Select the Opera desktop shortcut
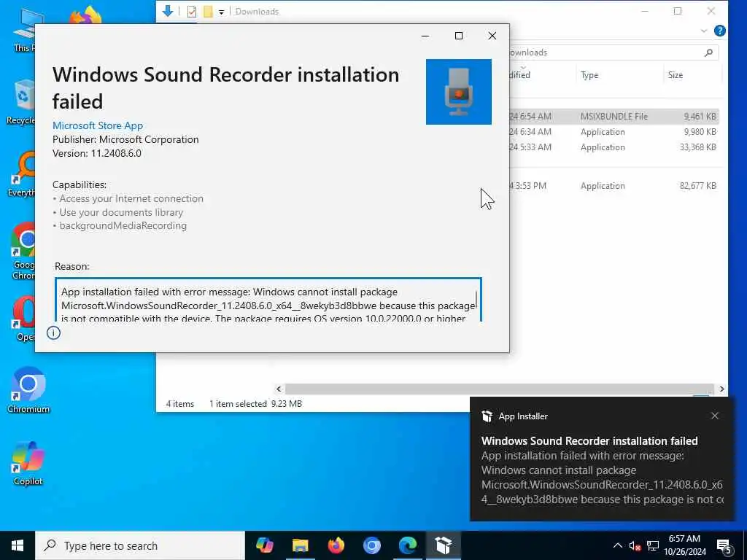 click(24, 318)
